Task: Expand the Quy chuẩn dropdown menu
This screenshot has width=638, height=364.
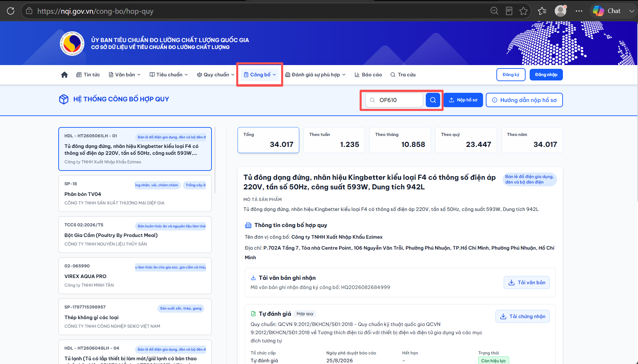Action: click(x=216, y=75)
